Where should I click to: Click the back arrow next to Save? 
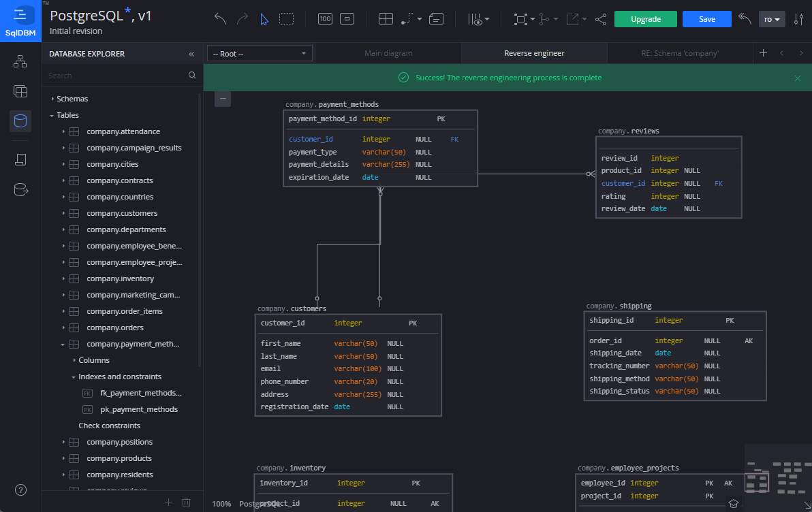[745, 19]
